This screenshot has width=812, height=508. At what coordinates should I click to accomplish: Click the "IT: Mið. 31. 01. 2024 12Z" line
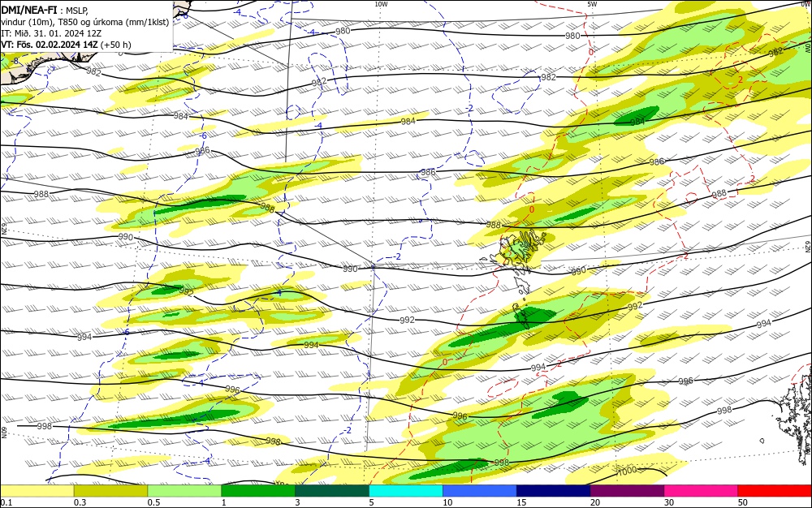click(x=51, y=33)
